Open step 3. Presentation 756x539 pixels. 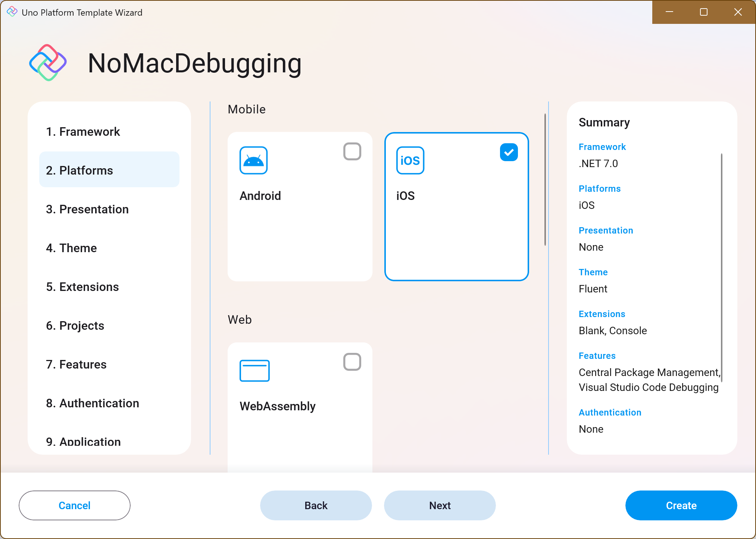[x=87, y=209]
